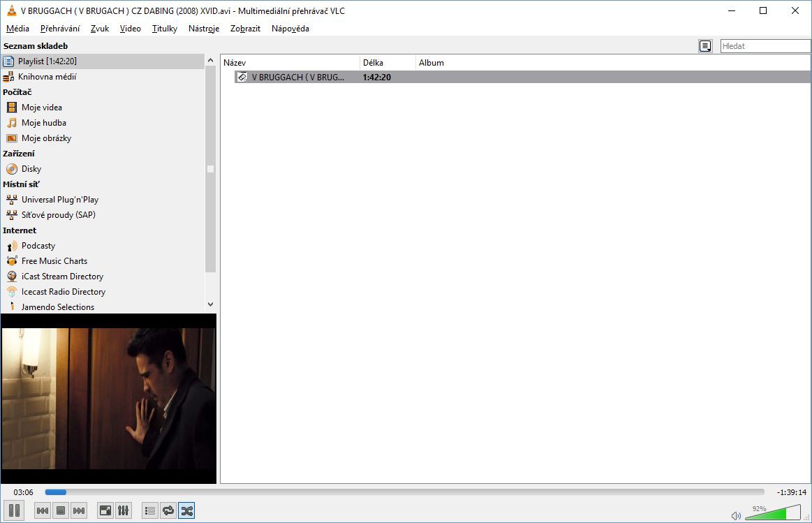This screenshot has height=523, width=812.
Task: Click the Free Music Charts icon
Action: tap(11, 261)
